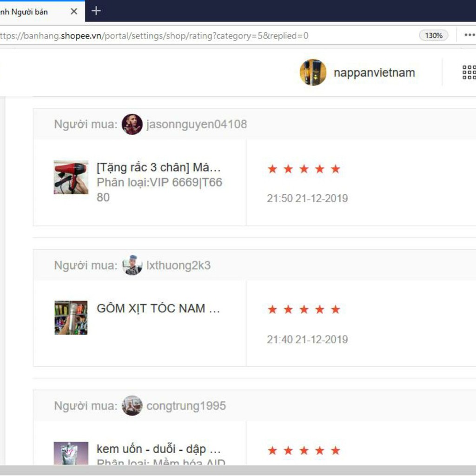476x476 pixels.
Task: Open the apps grid icon
Action: 469,73
